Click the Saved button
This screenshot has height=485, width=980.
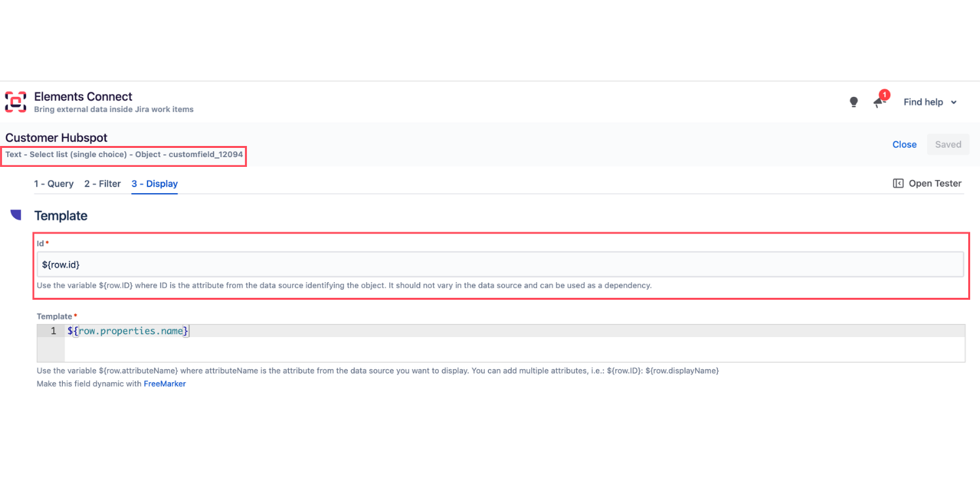(x=948, y=145)
